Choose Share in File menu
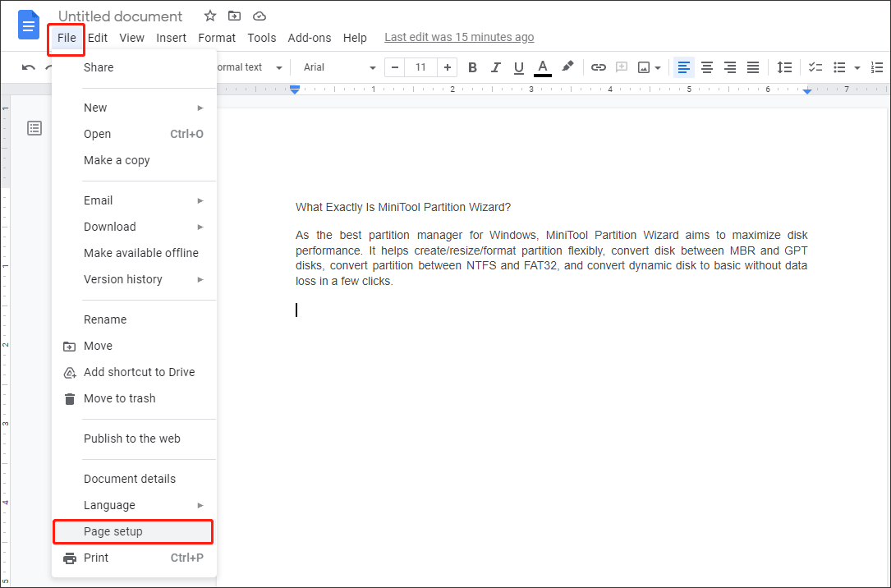 134,67
